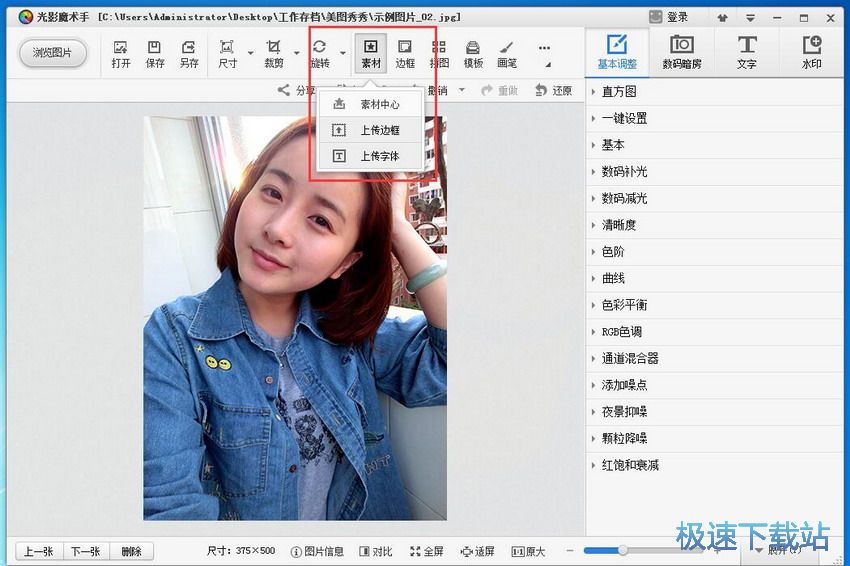Click the 尺寸: 375×500 size readout
This screenshot has width=850, height=566.
[x=241, y=551]
